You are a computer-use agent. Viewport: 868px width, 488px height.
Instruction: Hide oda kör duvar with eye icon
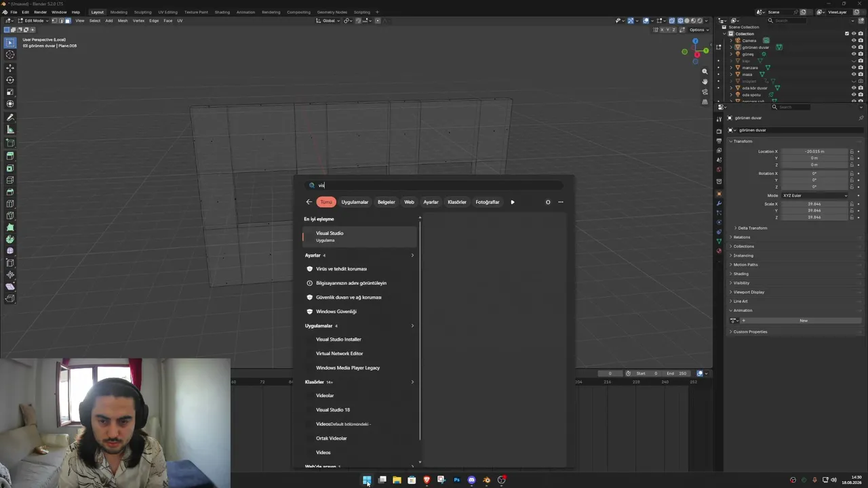853,88
